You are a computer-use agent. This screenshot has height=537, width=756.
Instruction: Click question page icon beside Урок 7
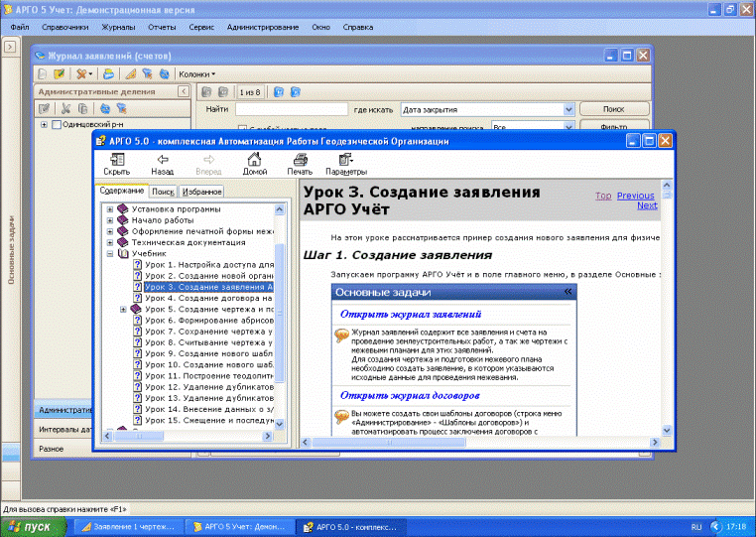tap(138, 332)
